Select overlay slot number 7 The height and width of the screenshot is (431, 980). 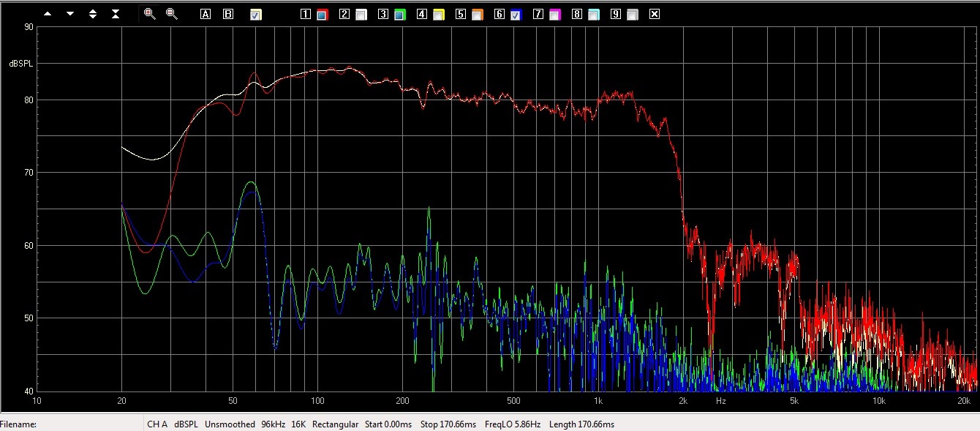[538, 14]
